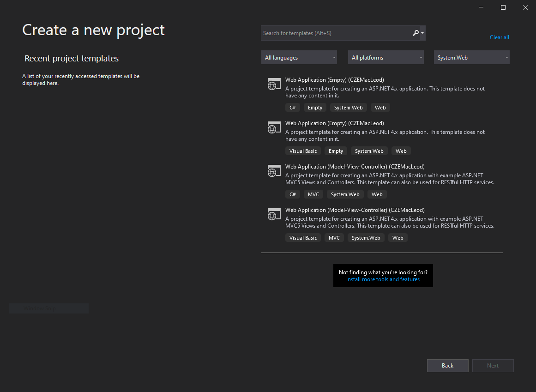Click the MVC tag in the C# template

pyautogui.click(x=313, y=194)
